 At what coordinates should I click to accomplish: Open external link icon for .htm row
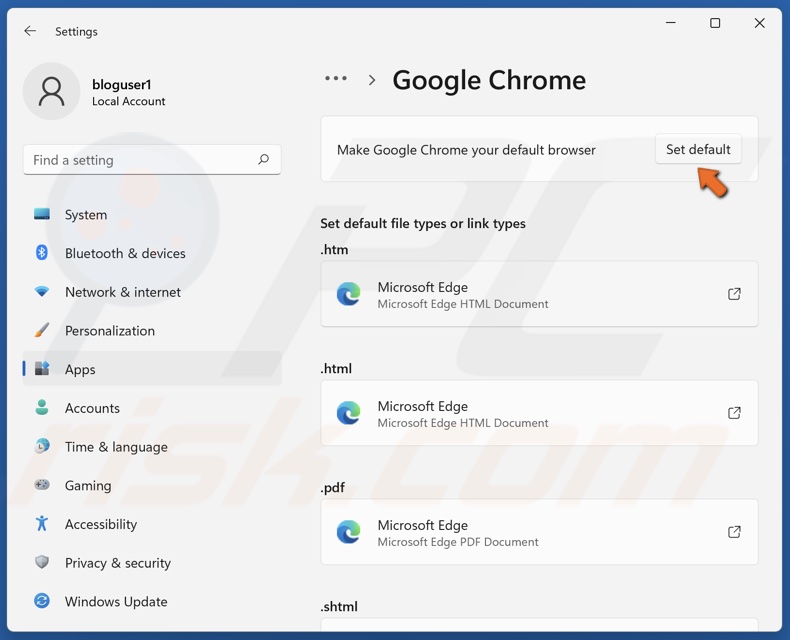pyautogui.click(x=734, y=294)
